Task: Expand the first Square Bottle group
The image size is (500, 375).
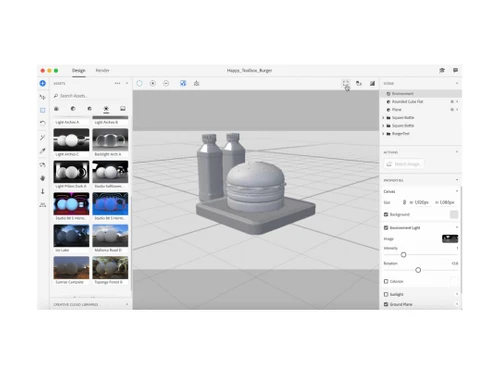Action: [383, 118]
